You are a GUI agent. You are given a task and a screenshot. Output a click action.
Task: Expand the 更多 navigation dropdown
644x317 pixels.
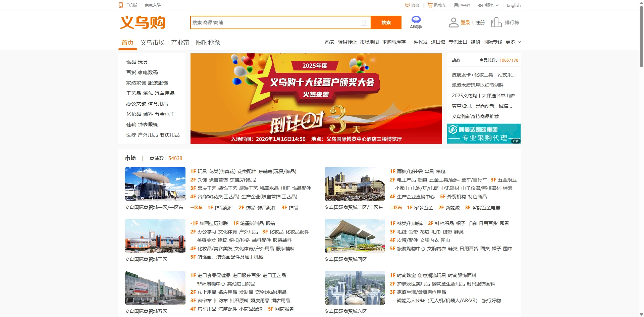pos(513,42)
